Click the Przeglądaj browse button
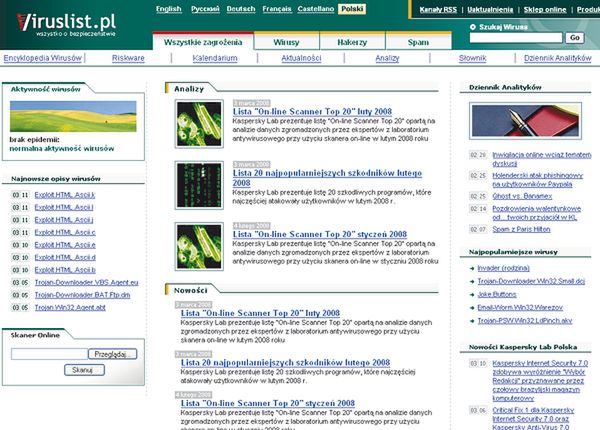This screenshot has width=600, height=430. (x=112, y=354)
